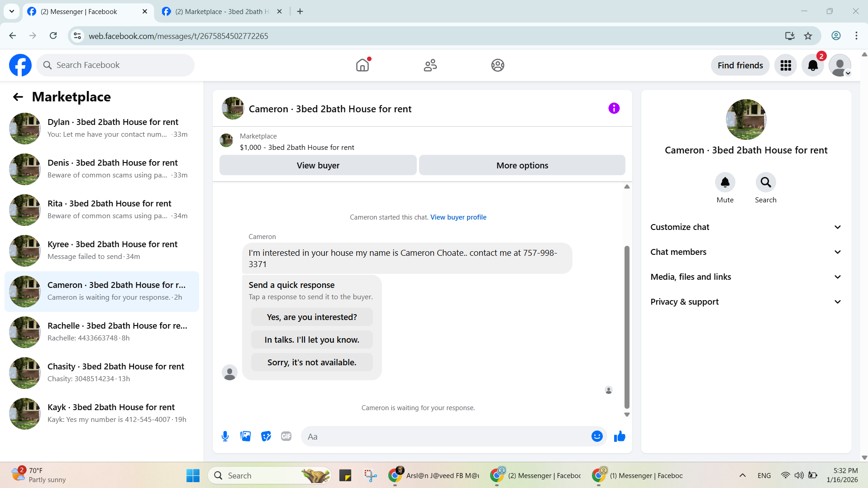The image size is (868, 488).
Task: Open the Chrome tab search dropdown
Action: (12, 11)
